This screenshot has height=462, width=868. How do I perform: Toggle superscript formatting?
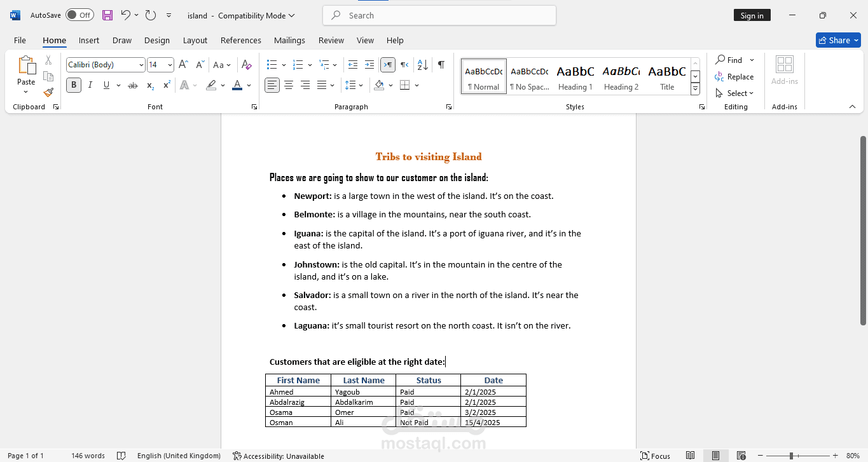(x=167, y=85)
